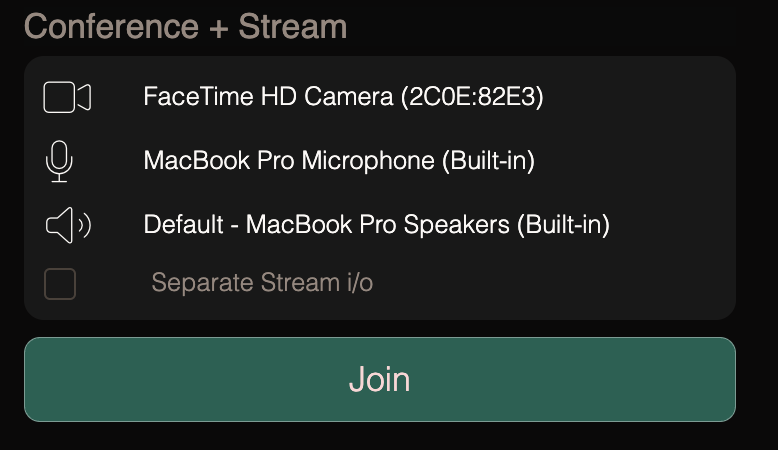Click the "MacBook Pro Speakers" text
This screenshot has width=778, height=450.
click(x=378, y=225)
